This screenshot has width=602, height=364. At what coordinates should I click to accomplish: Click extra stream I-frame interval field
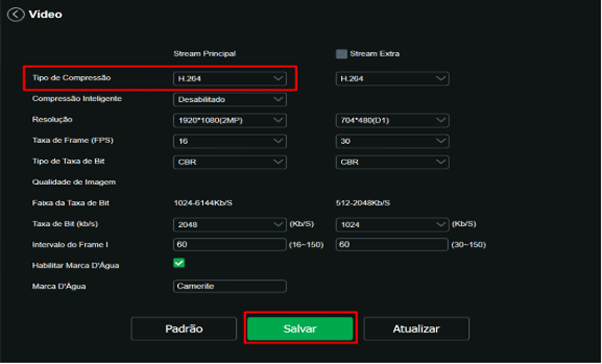pyautogui.click(x=392, y=245)
